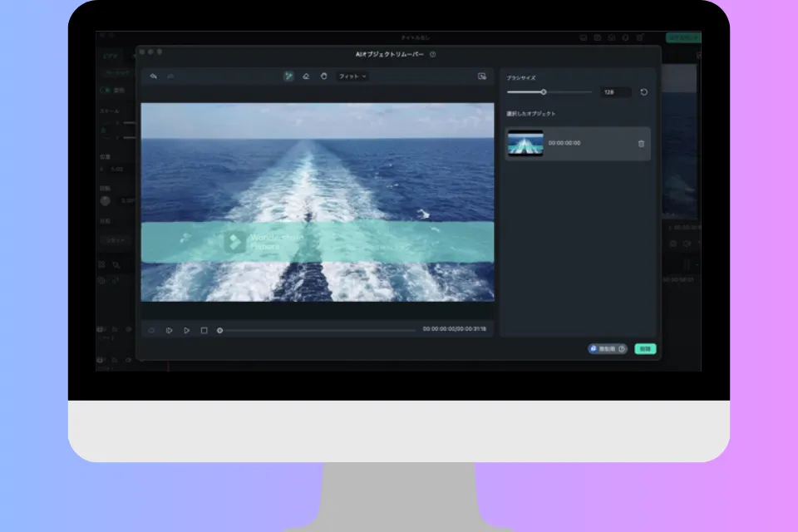
Task: Select the eraser tool
Action: coord(306,76)
